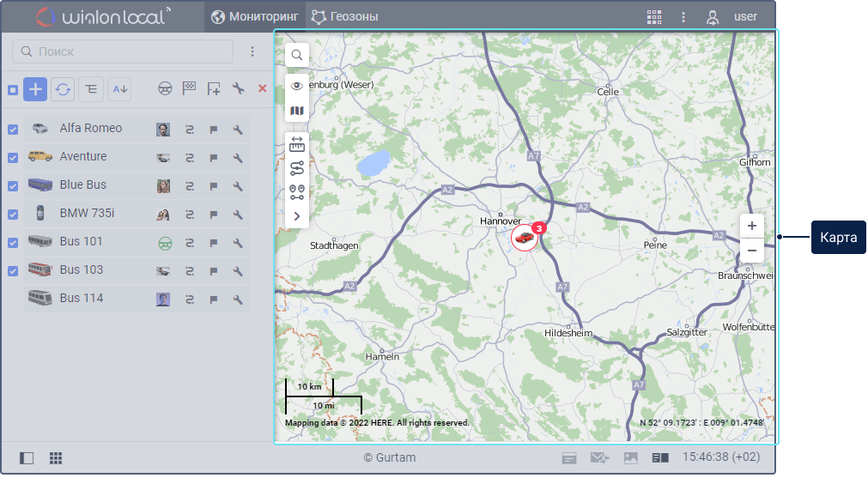Click the drivers steering wheel column icon

pyautogui.click(x=165, y=88)
